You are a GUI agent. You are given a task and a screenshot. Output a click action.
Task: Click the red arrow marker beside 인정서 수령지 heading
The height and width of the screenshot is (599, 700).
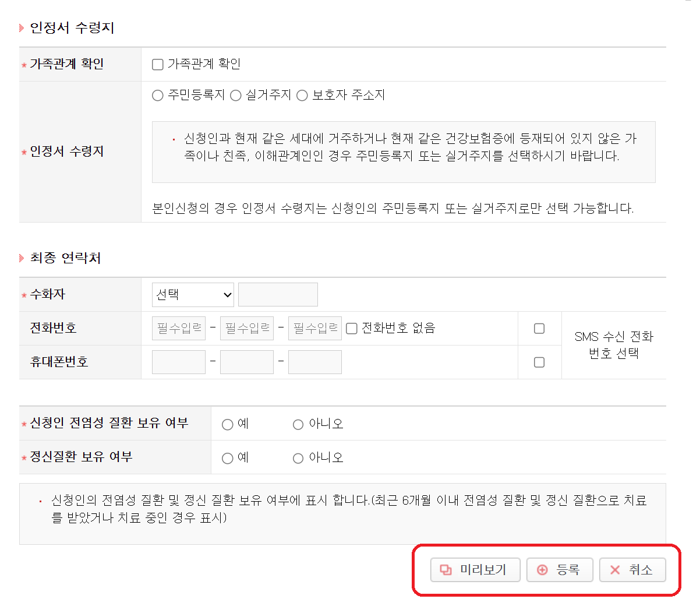(22, 27)
